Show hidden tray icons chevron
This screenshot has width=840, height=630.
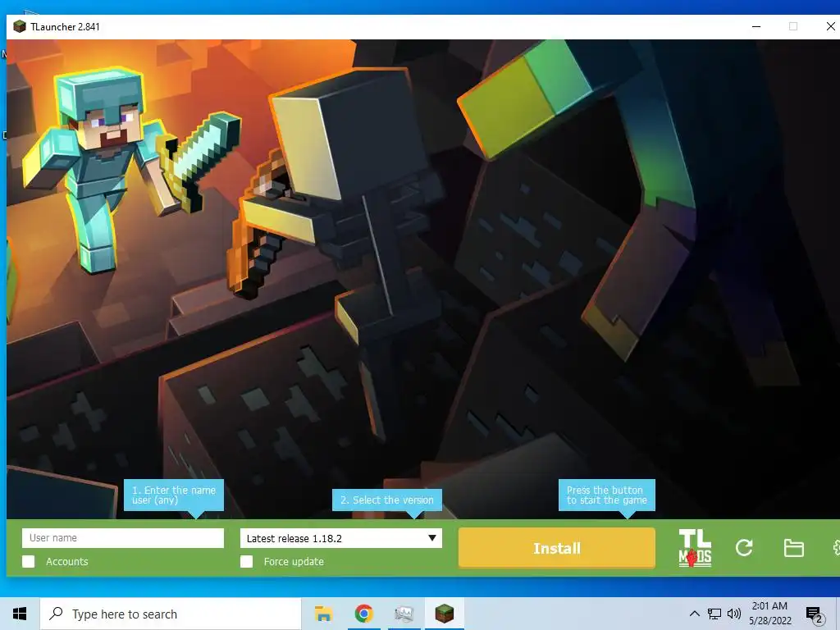694,614
